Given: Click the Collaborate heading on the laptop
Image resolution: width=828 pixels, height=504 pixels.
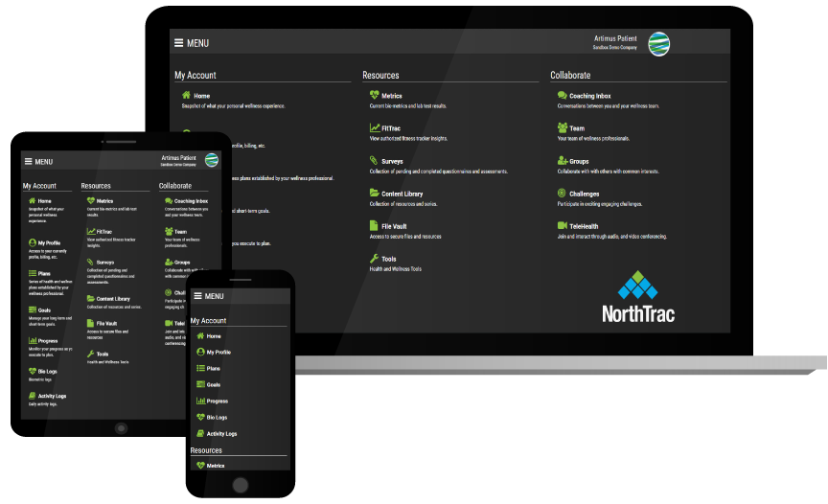Looking at the screenshot, I should tap(570, 75).
